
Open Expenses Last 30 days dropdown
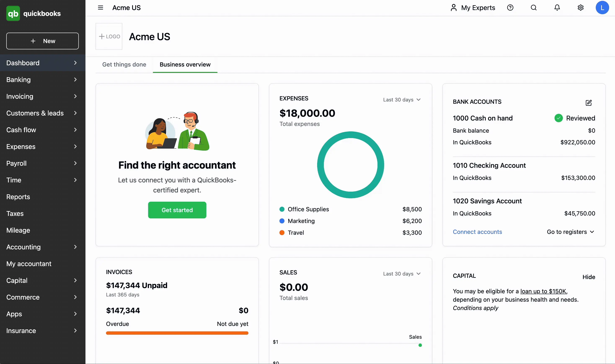click(x=402, y=100)
